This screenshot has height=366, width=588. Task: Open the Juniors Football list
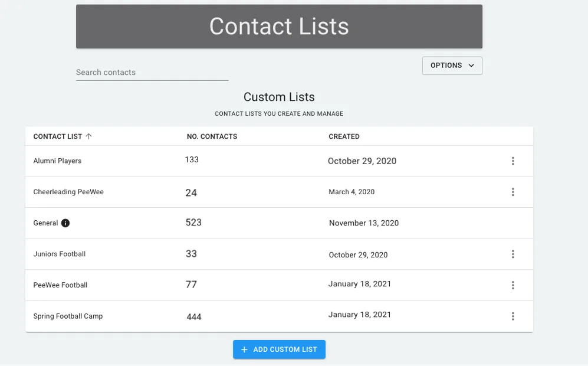tap(59, 254)
